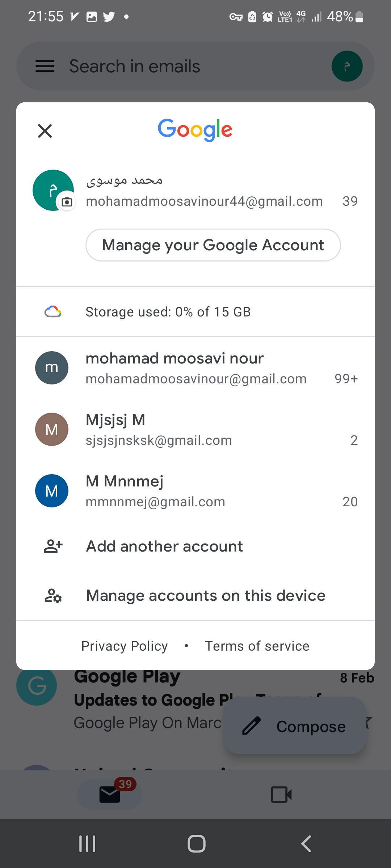The height and width of the screenshot is (868, 391).
Task: Tap the camera icon on profile avatar
Action: [67, 202]
